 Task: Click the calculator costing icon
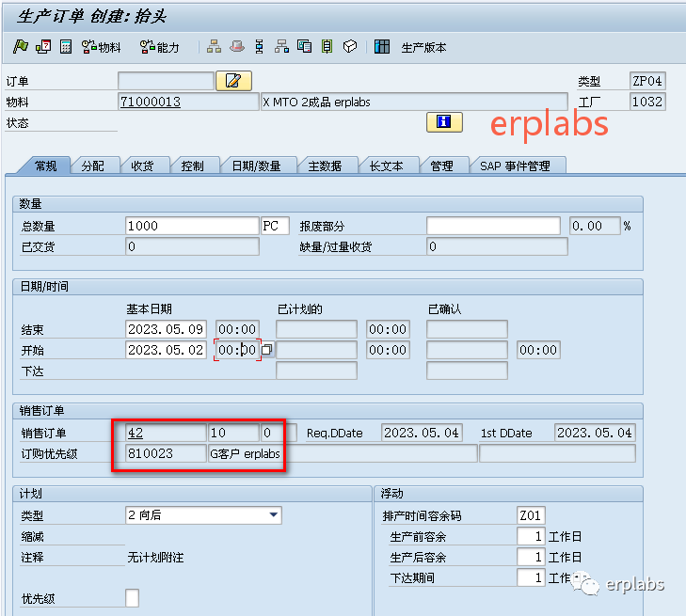coord(66,46)
